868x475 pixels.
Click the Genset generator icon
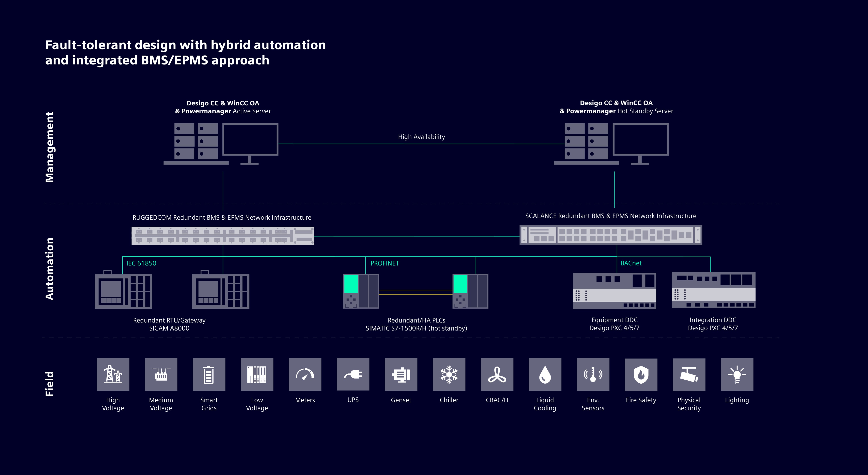coord(401,374)
